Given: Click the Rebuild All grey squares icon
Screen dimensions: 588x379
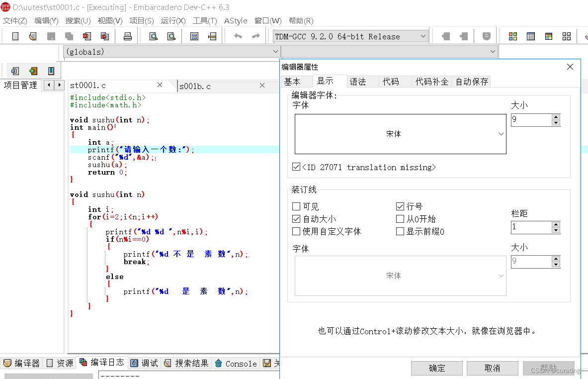Looking at the screenshot, I should (x=567, y=36).
